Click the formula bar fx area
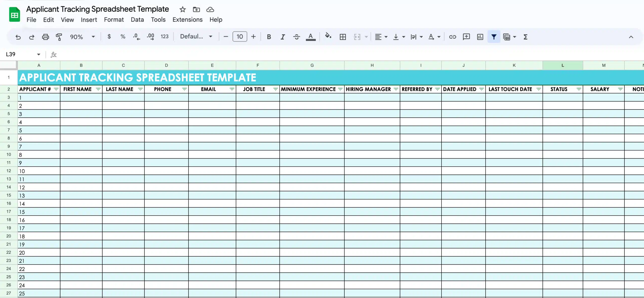The width and height of the screenshot is (644, 298). (53, 55)
